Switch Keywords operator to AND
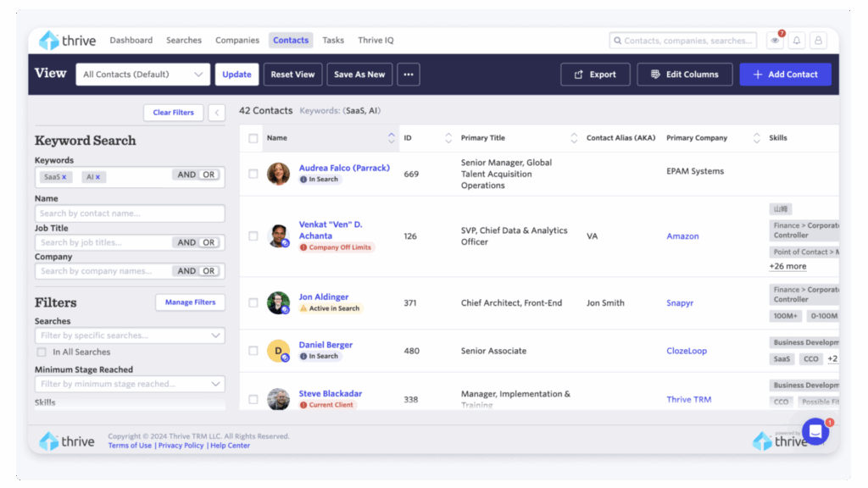The image size is (868, 488). click(186, 175)
